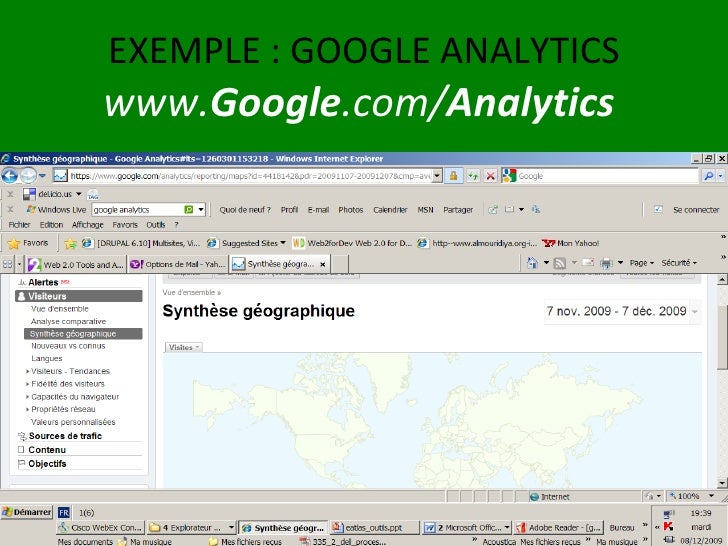
Task: Open Adobe Reader taskbar item
Action: (x=559, y=528)
